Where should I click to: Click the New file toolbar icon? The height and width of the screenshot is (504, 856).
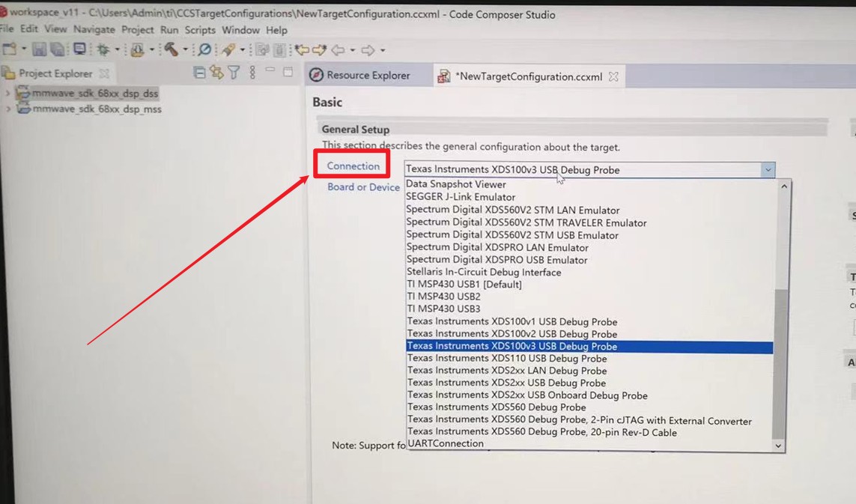pyautogui.click(x=10, y=49)
